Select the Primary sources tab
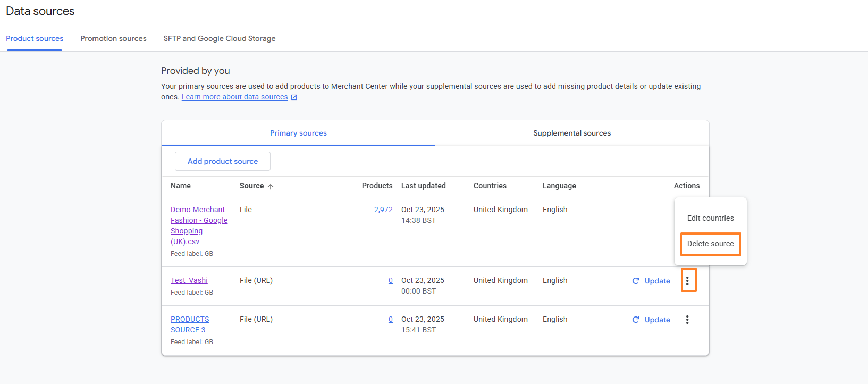This screenshot has width=868, height=384. (298, 133)
